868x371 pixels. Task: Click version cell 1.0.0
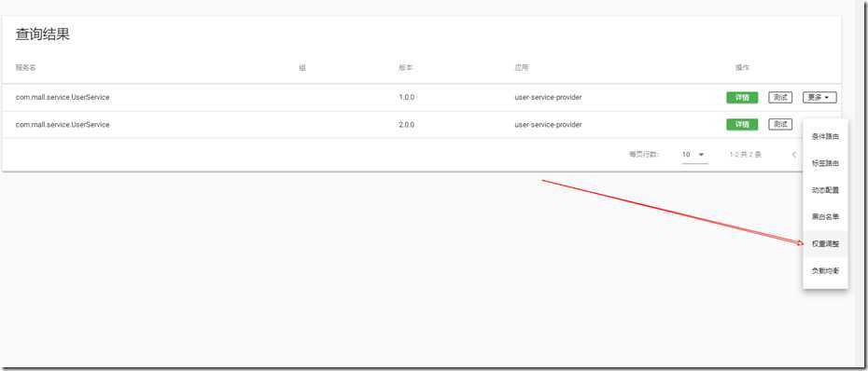coord(406,97)
